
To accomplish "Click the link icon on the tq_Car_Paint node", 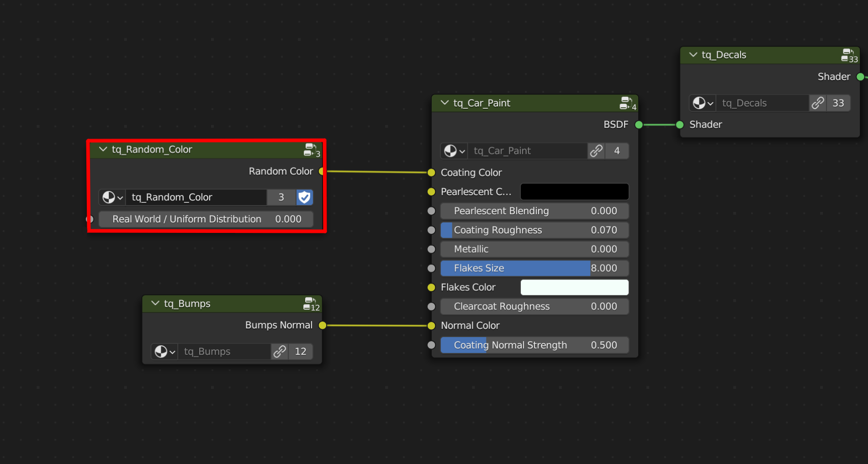I will pos(596,151).
